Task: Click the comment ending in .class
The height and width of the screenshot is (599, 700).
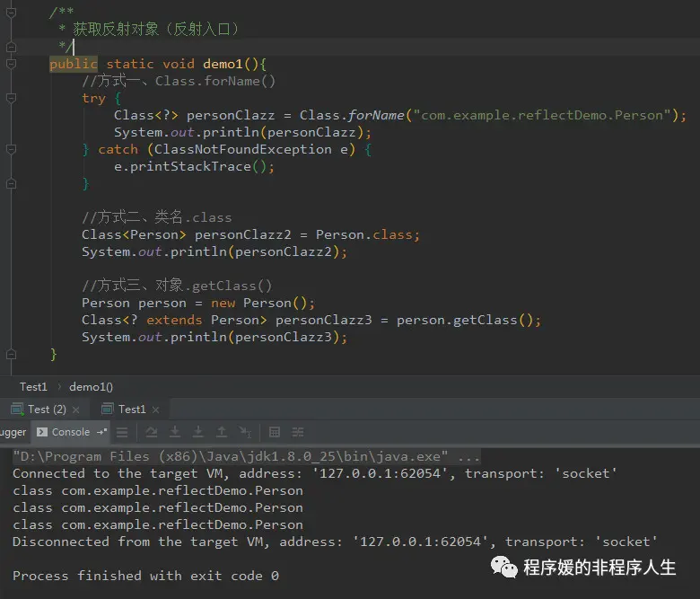Action: [157, 217]
